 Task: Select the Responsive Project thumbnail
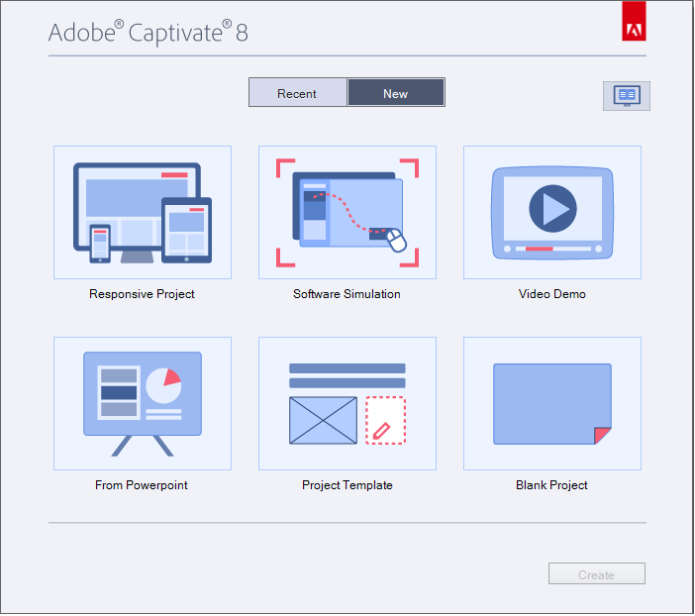pos(143,212)
